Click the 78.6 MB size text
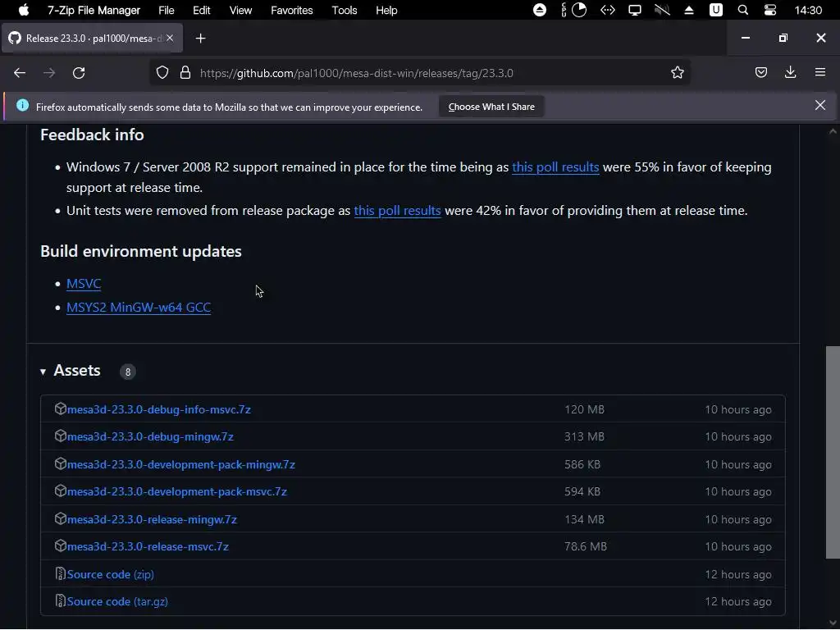This screenshot has width=840, height=630. coord(586,547)
